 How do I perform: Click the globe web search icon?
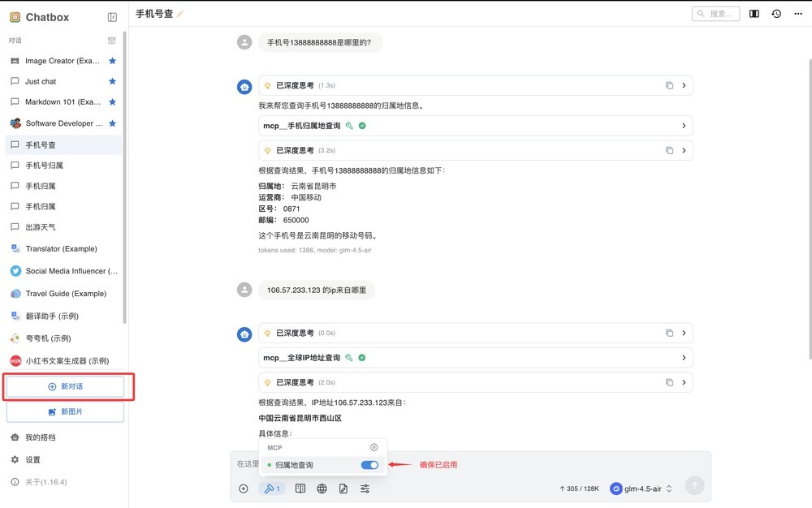click(x=322, y=489)
